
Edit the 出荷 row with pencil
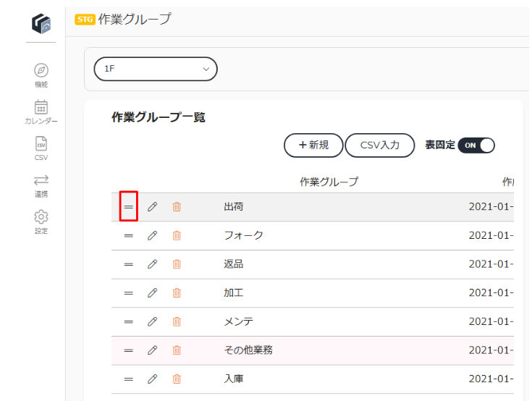[152, 206]
